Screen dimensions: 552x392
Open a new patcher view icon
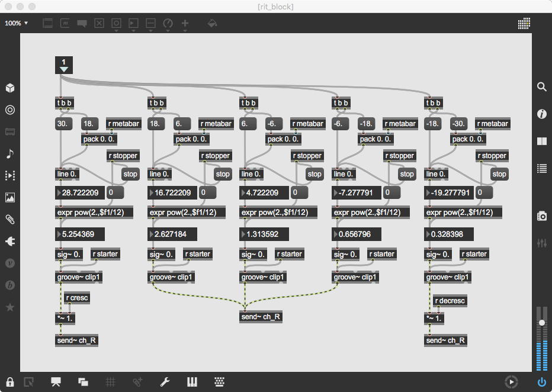tap(28, 382)
